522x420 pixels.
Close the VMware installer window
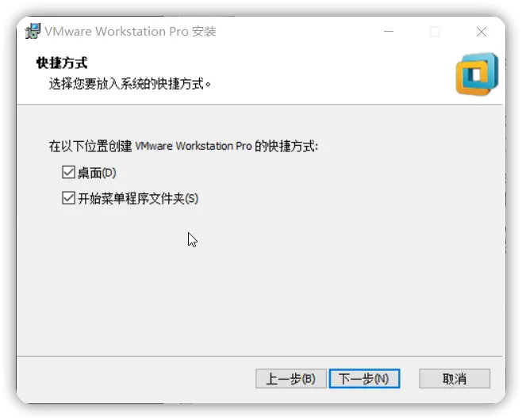[x=481, y=32]
